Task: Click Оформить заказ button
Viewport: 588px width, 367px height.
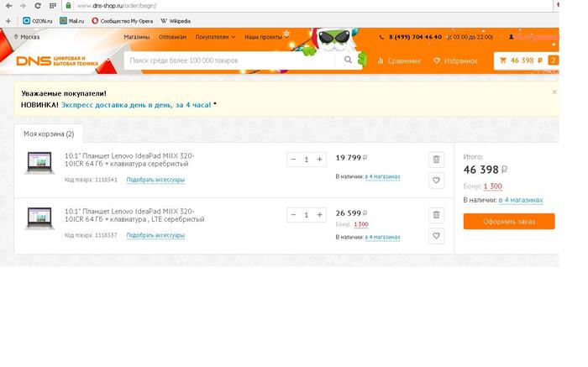Action: pyautogui.click(x=509, y=221)
